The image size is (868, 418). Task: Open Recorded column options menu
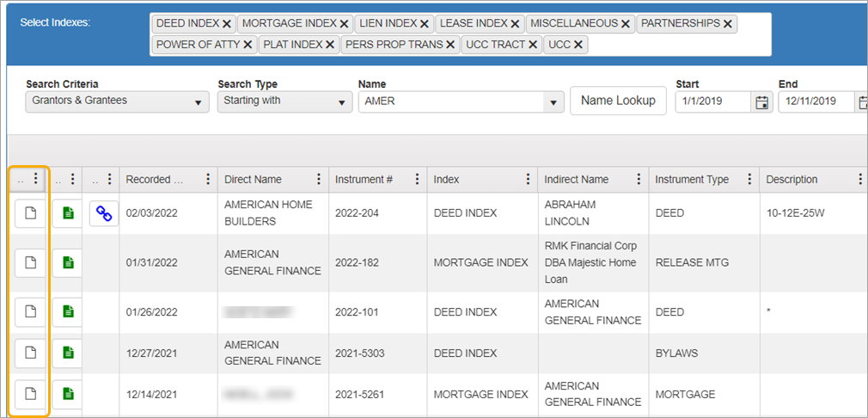point(207,180)
